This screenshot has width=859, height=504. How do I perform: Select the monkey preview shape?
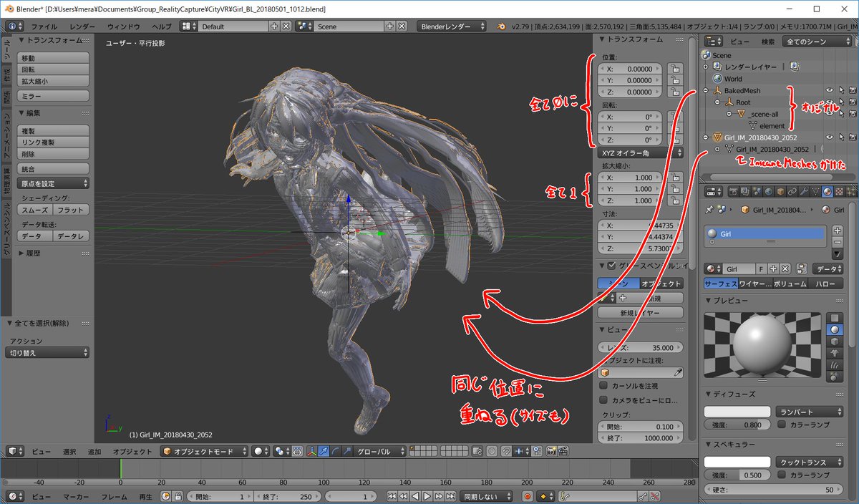(833, 353)
